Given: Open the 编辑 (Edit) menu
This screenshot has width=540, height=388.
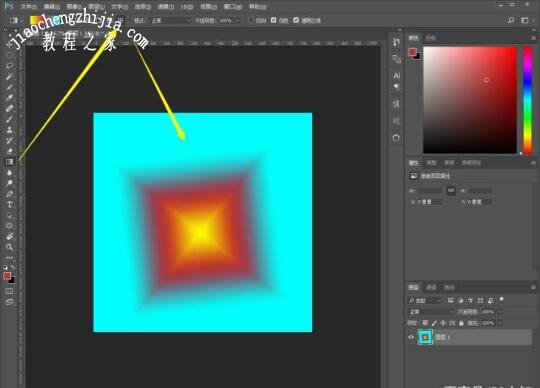Looking at the screenshot, I should pyautogui.click(x=52, y=7).
